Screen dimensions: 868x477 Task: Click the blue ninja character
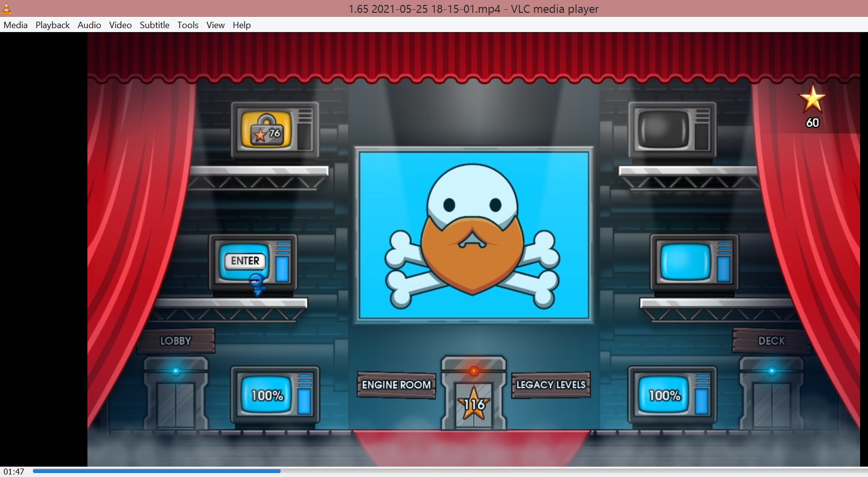257,285
